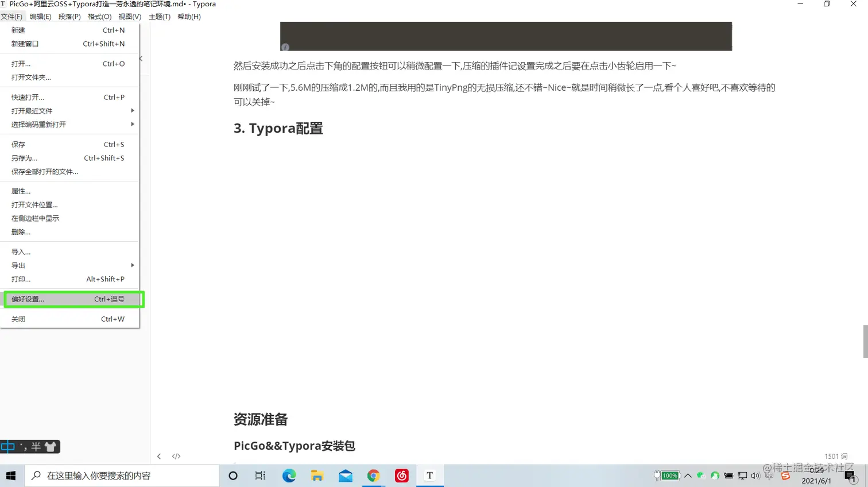868x487 pixels.
Task: Toggle Chinese/English punctuation in IME bar
Action: click(23, 447)
